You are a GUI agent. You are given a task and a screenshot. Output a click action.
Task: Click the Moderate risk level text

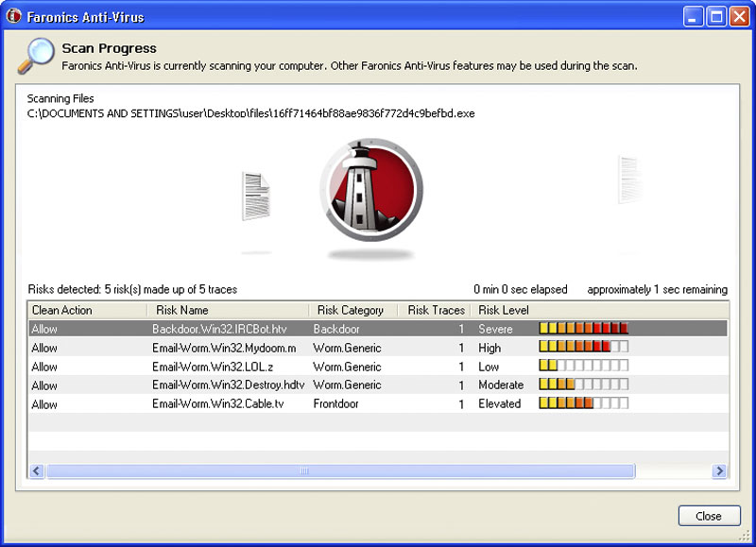click(x=501, y=385)
